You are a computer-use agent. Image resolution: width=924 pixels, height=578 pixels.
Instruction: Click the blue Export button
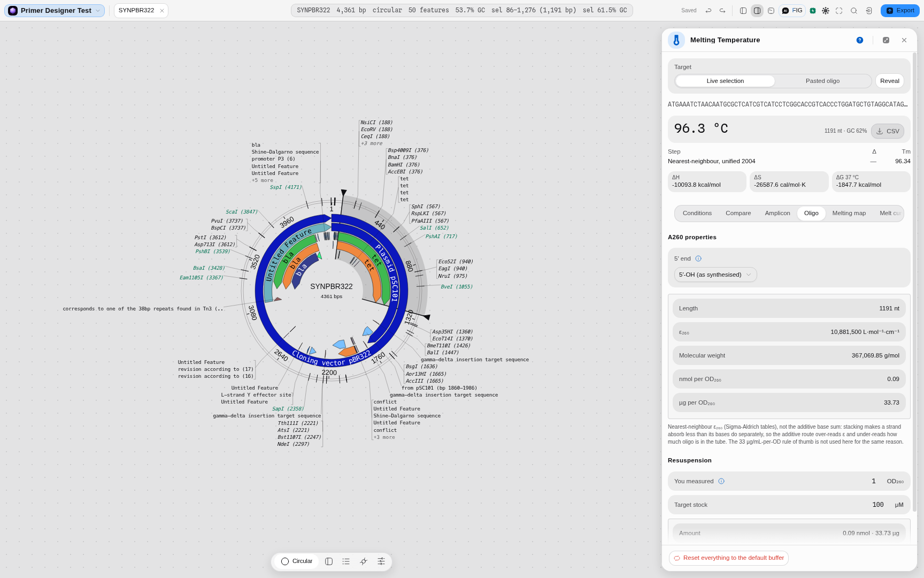pyautogui.click(x=900, y=11)
